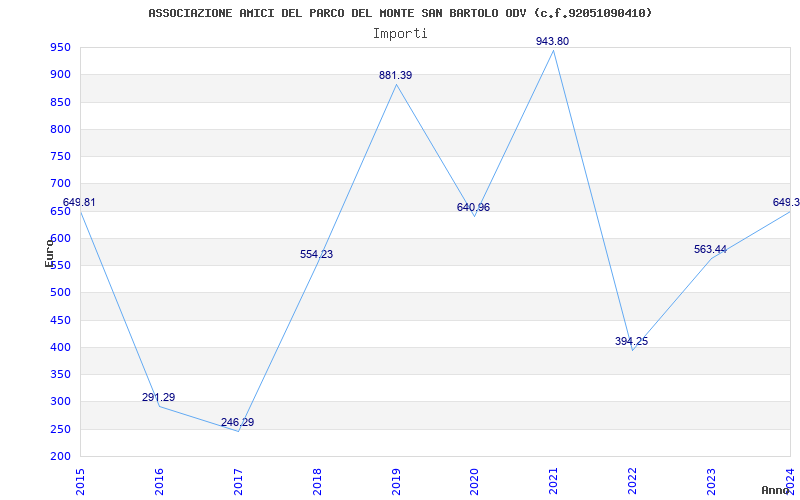The width and height of the screenshot is (800, 500).
Task: Click y-axis tick 450
Action: 60,320
